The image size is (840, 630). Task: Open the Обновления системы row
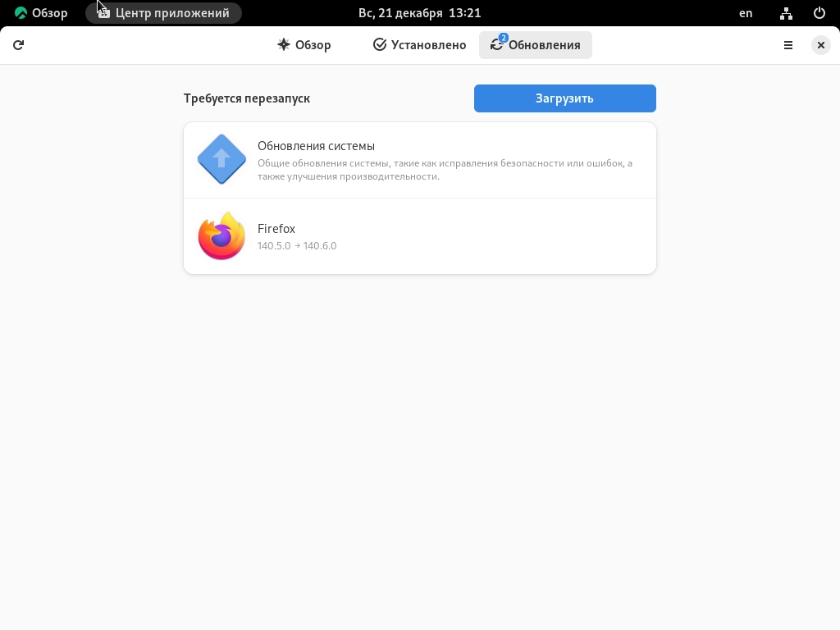(420, 160)
